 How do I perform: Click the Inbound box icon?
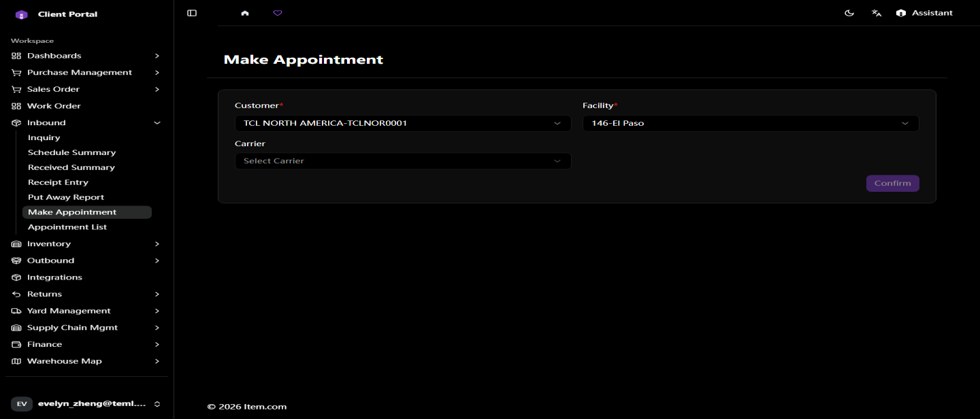point(16,123)
